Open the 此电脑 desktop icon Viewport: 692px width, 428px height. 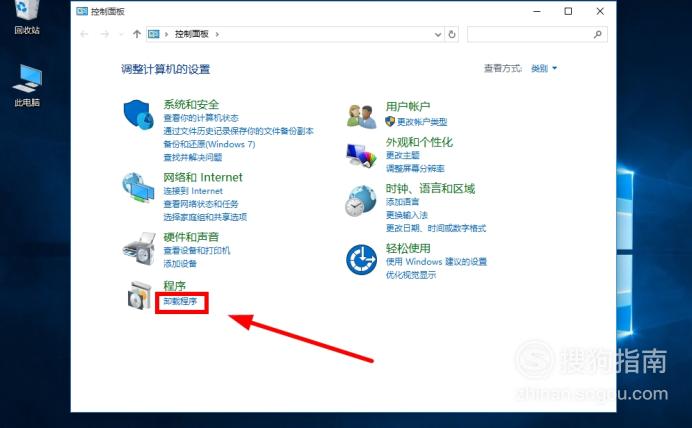(x=27, y=85)
